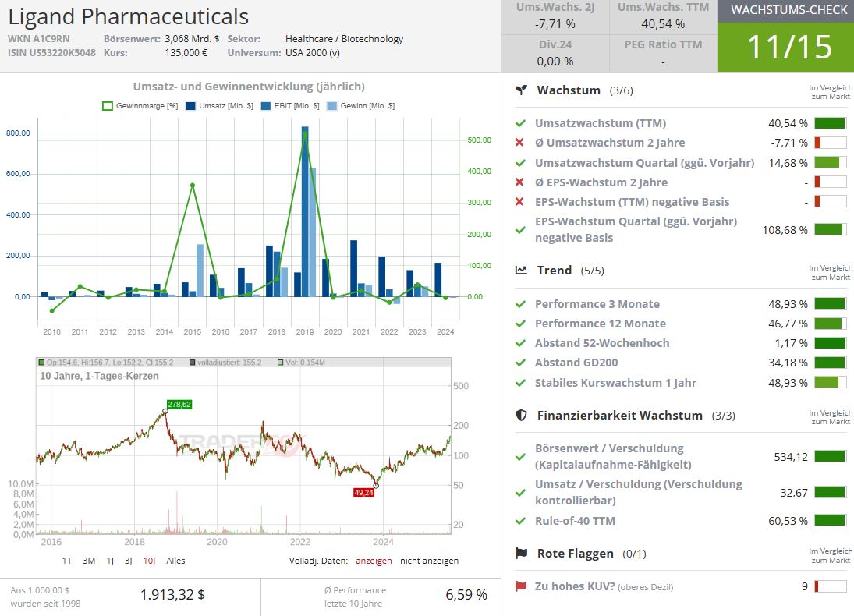
Task: Click the green square before Op:154.6 in price chart header
Action: pyautogui.click(x=41, y=363)
